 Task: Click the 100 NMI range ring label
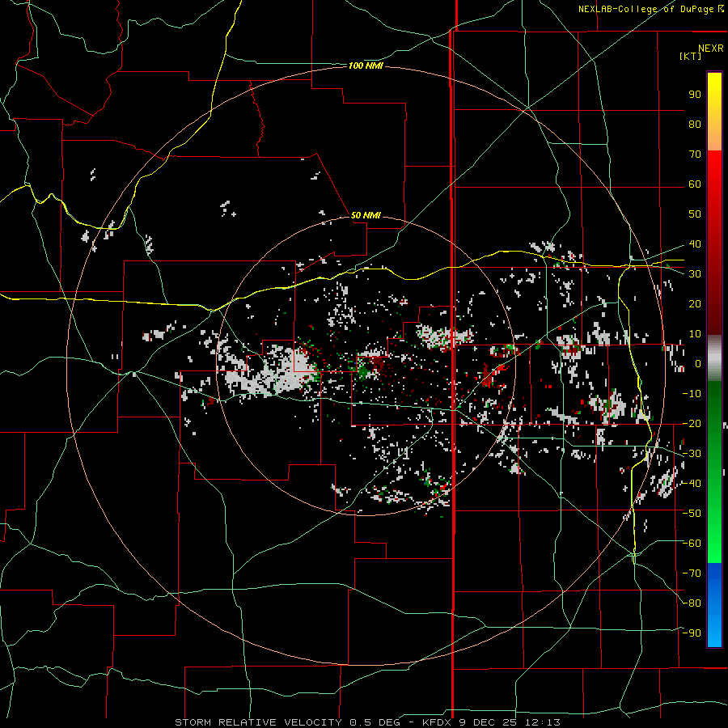tap(366, 66)
